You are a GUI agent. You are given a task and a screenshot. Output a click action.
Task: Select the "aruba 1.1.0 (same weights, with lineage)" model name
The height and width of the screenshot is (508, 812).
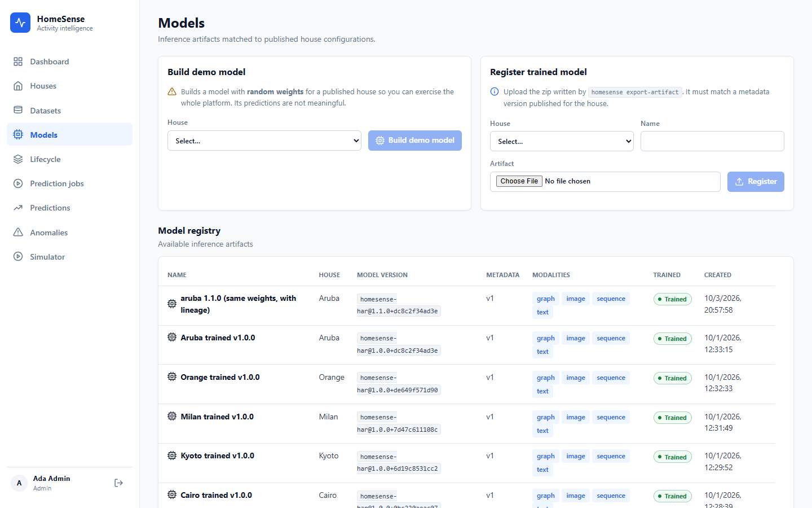point(239,304)
